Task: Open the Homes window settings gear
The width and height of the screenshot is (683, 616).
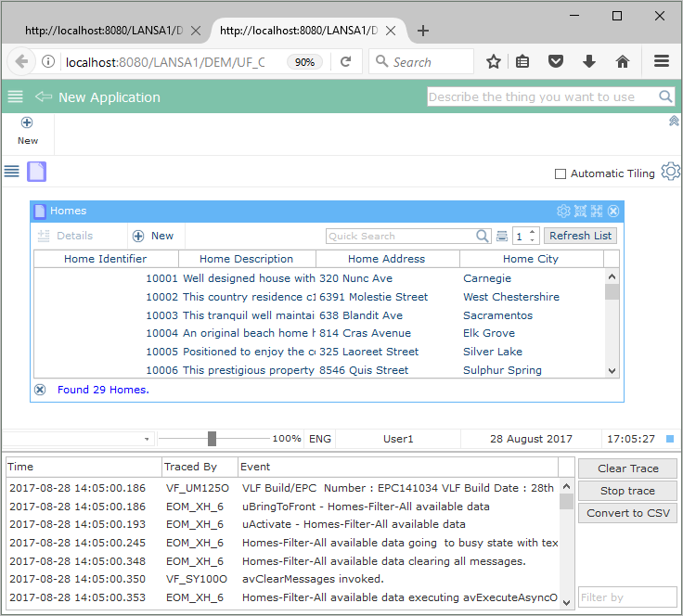Action: pyautogui.click(x=562, y=212)
